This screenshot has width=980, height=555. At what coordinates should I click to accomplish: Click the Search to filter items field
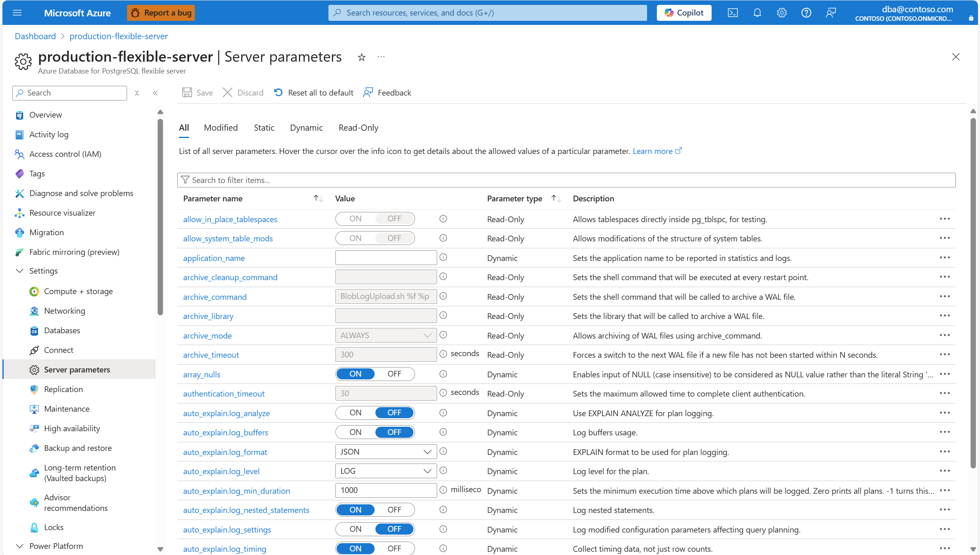(566, 180)
